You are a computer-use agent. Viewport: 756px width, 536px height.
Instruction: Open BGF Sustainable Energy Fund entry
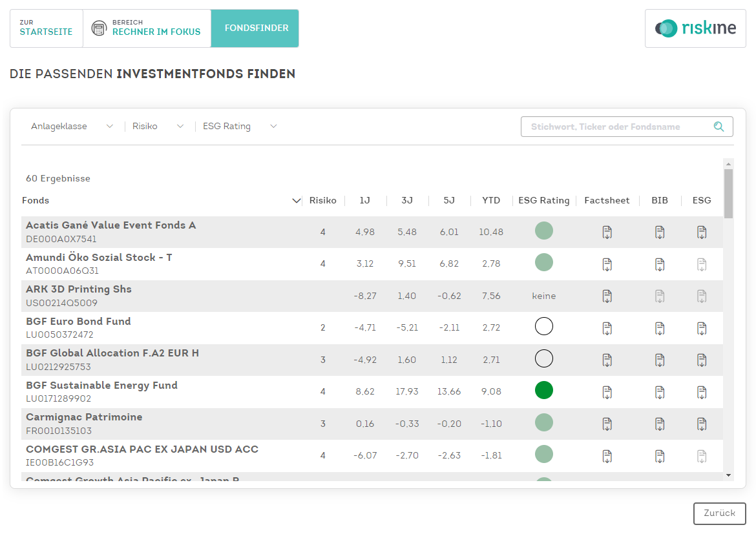click(x=101, y=385)
